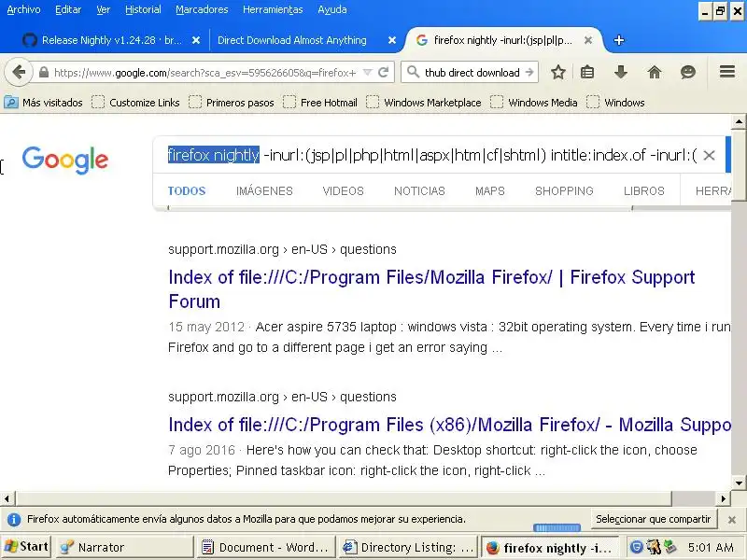Click the info icon in notification bar
747x560 pixels.
point(14,520)
